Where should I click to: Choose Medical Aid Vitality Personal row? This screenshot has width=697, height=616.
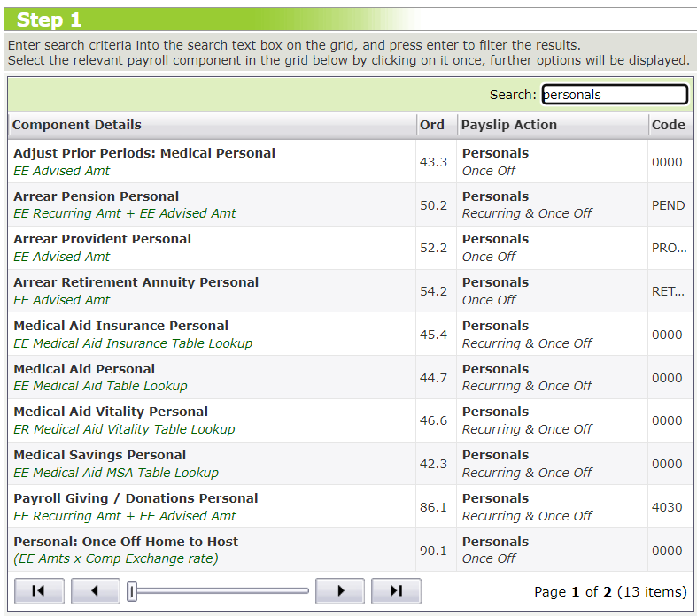(111, 412)
